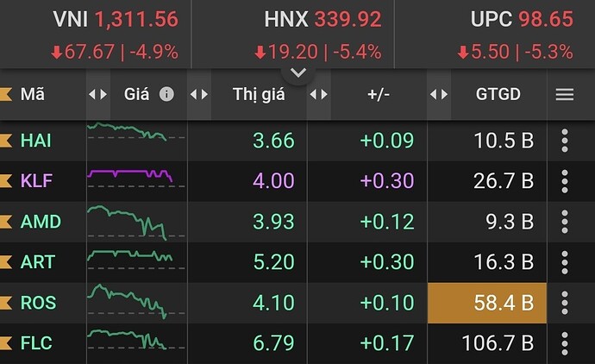Toggle the flag marker beside FLC
This screenshot has width=595, height=364.
[6, 343]
